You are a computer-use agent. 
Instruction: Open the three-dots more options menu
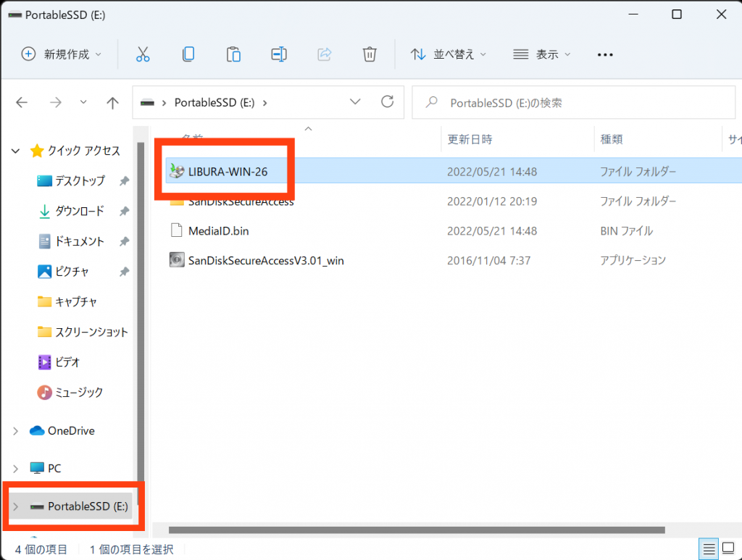tap(605, 54)
